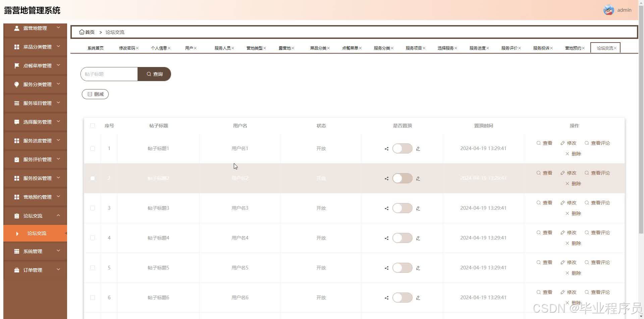644x319 pixels.
Task: Toggle pin-to-top switch for 帖子标题4
Action: coord(402,238)
